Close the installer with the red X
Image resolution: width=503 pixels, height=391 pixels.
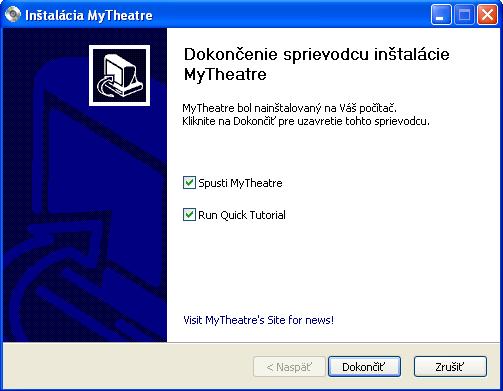[x=487, y=15]
